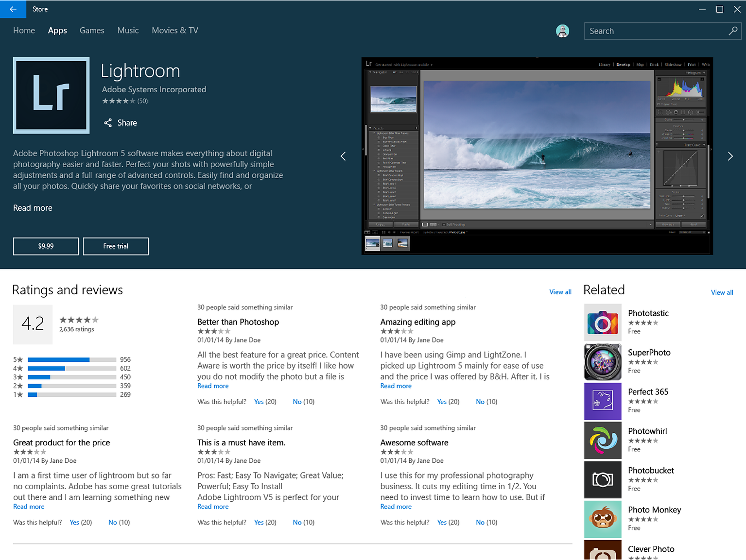Click the Share icon under Lightroom
The width and height of the screenshot is (746, 560).
(108, 123)
